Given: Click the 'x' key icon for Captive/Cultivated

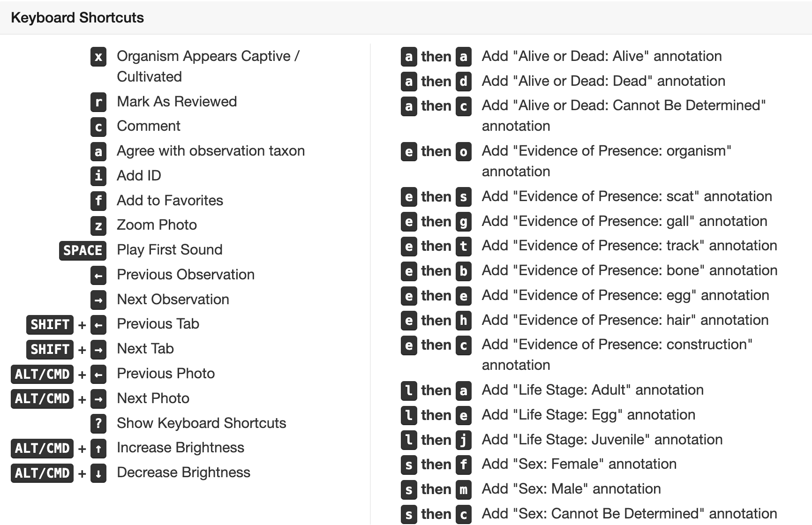Looking at the screenshot, I should pyautogui.click(x=98, y=57).
